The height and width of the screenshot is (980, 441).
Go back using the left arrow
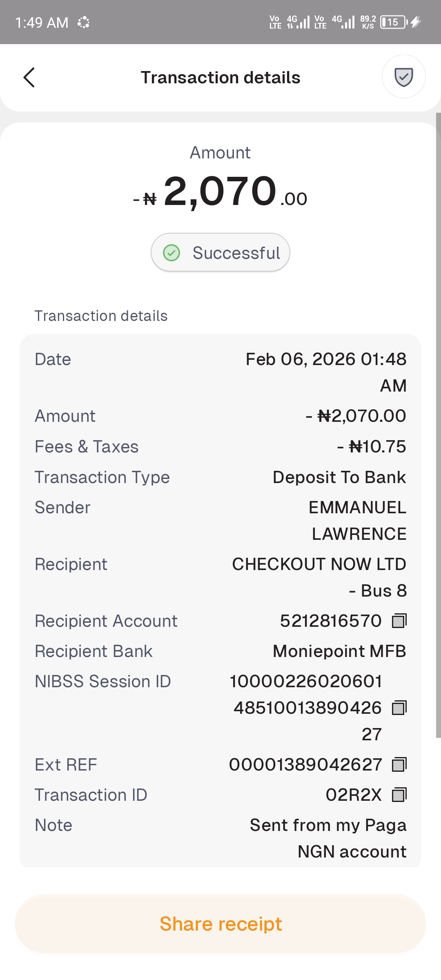point(29,78)
